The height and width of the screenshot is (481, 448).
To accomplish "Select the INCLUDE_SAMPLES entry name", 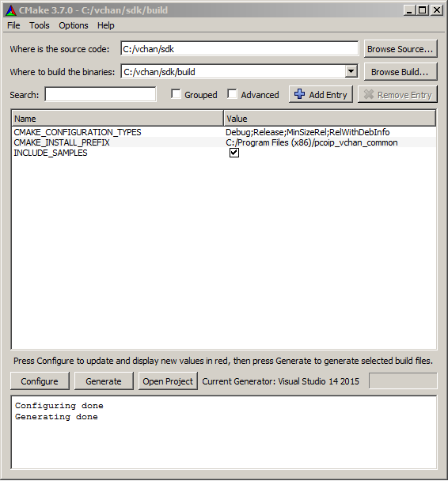I will (51, 153).
